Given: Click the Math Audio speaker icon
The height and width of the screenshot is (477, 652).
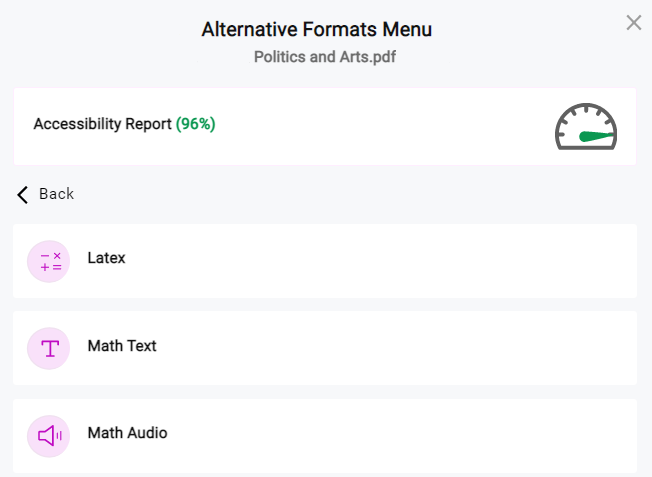Looking at the screenshot, I should click(x=49, y=435).
